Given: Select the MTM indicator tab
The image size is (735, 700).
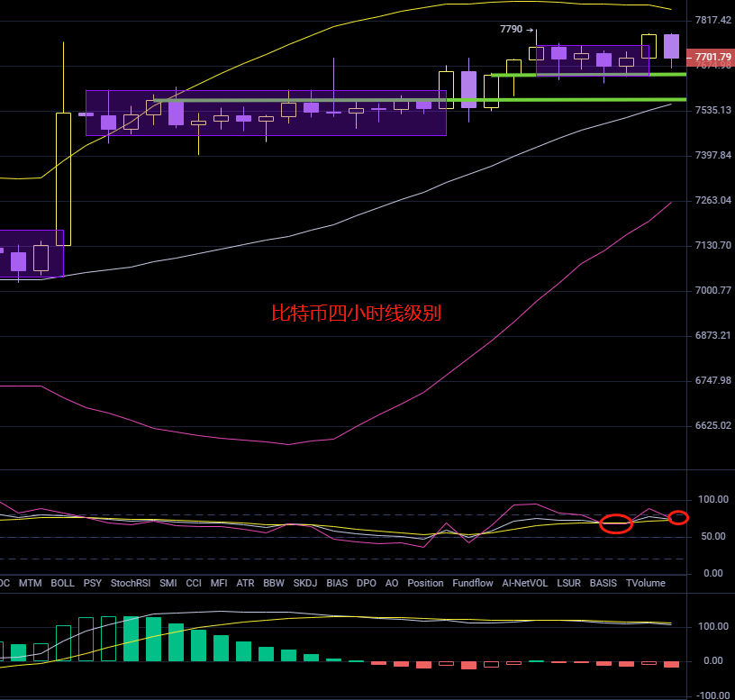Looking at the screenshot, I should tap(30, 583).
